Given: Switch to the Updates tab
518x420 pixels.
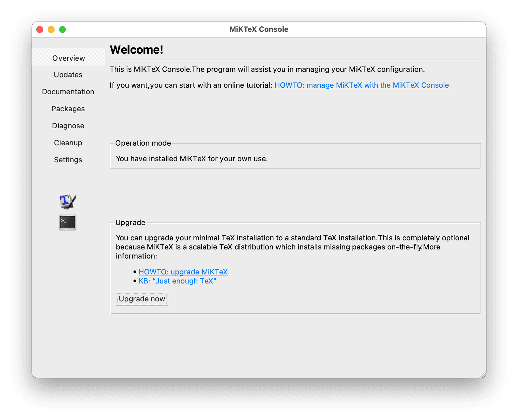Looking at the screenshot, I should click(68, 75).
